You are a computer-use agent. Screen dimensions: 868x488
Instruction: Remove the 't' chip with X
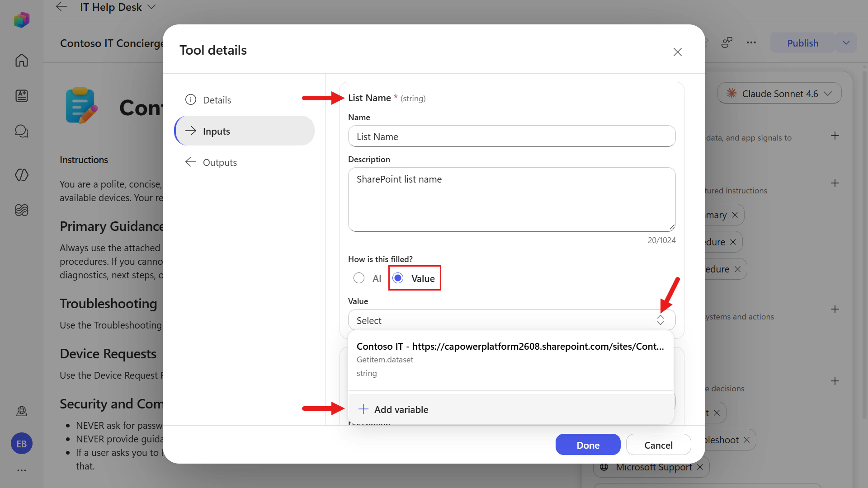click(717, 413)
